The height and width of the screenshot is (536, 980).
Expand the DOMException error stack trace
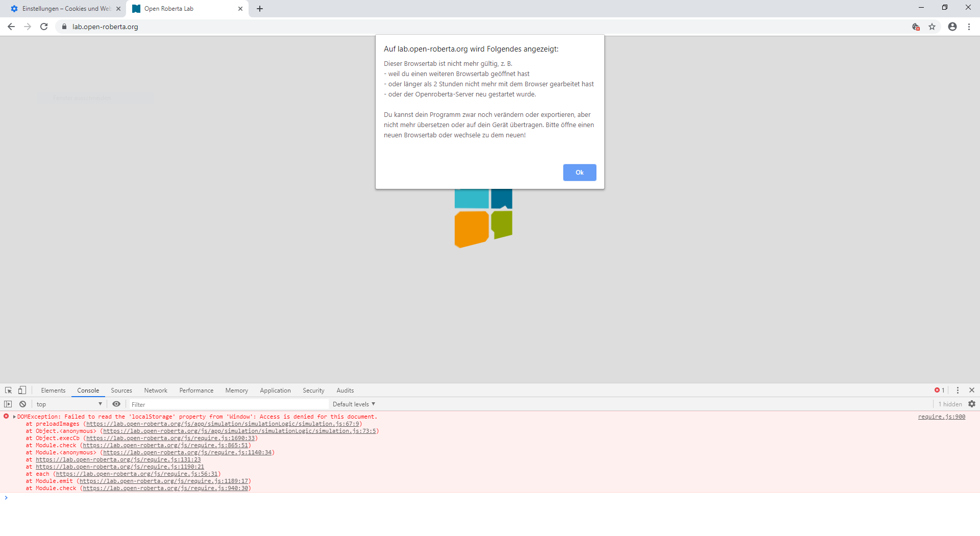[x=14, y=417]
